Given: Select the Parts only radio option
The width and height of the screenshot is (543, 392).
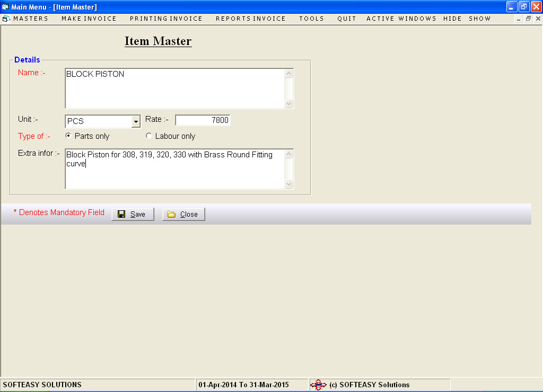Looking at the screenshot, I should tap(68, 136).
